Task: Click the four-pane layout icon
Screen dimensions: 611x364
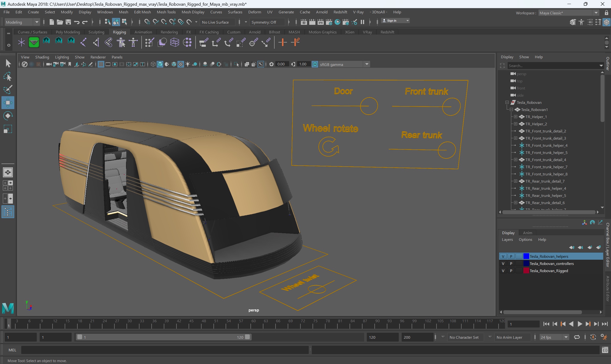Action: pyautogui.click(x=8, y=185)
